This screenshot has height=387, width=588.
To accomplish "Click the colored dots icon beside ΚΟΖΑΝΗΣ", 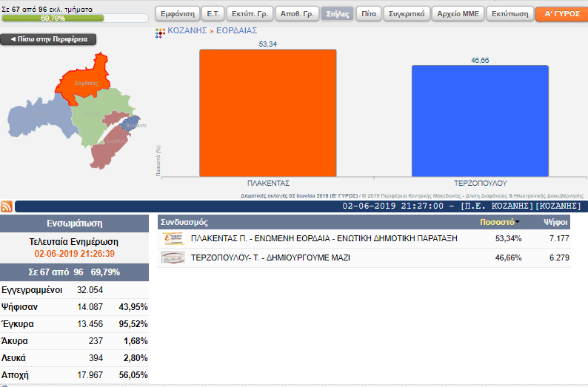I will pos(160,33).
